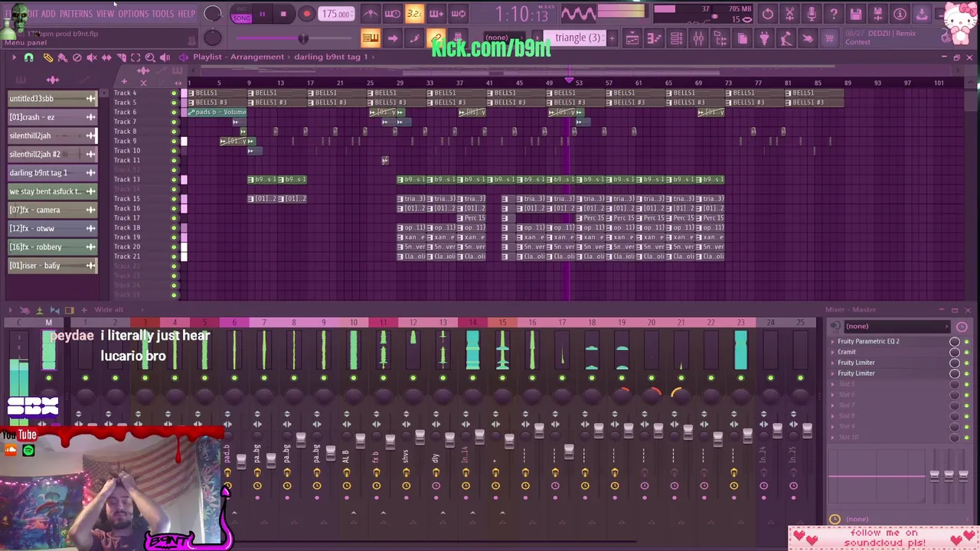Screen dimensions: 980x551
Task: Open the TOOLS menu
Action: click(x=162, y=14)
